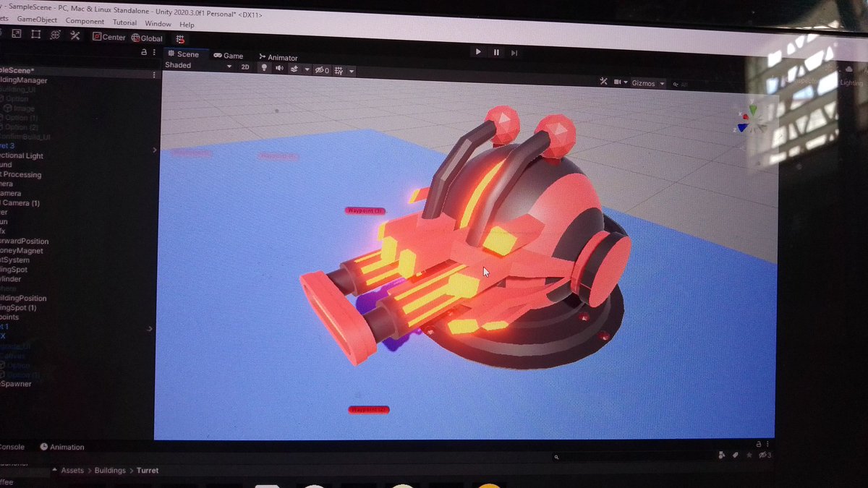Click Waypoint (2) label at scene bottom
Image resolution: width=868 pixels, height=488 pixels.
click(368, 410)
